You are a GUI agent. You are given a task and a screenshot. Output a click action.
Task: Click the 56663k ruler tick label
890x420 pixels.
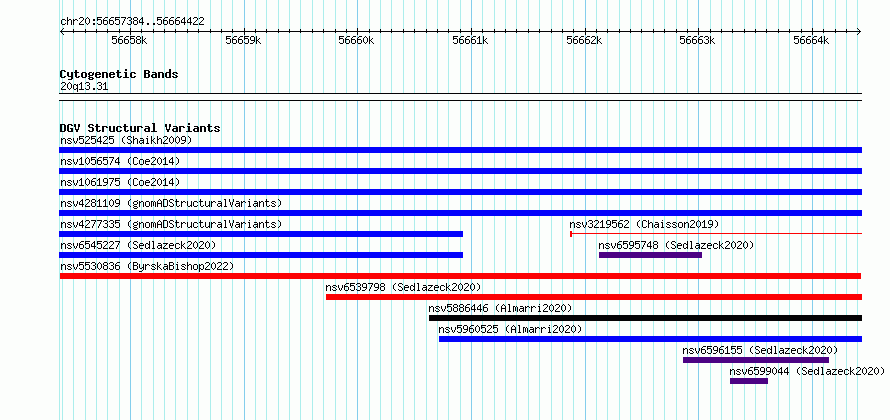tap(698, 41)
